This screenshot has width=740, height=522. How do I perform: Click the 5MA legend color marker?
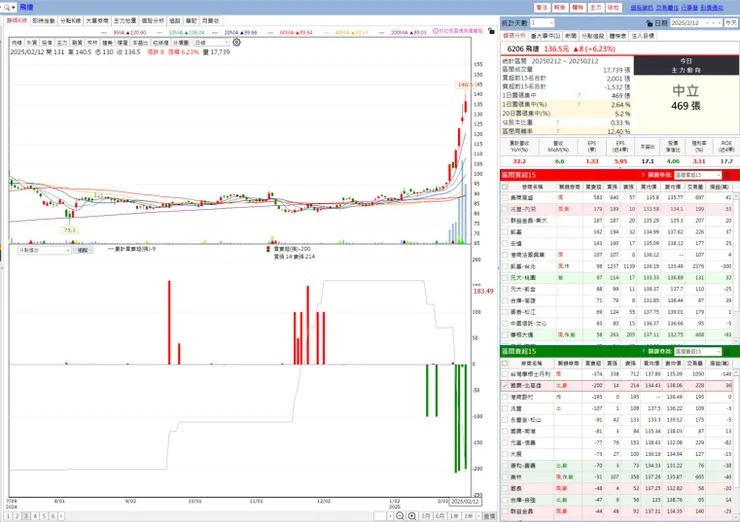tap(106, 33)
